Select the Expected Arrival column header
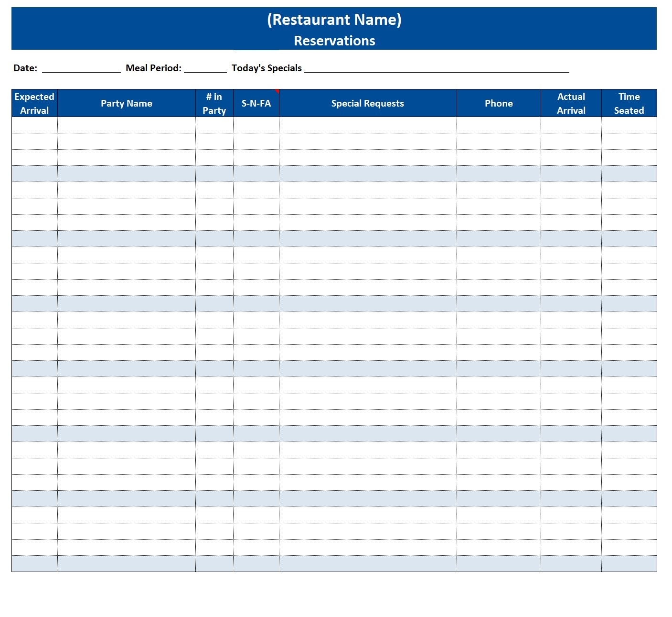 tap(33, 103)
